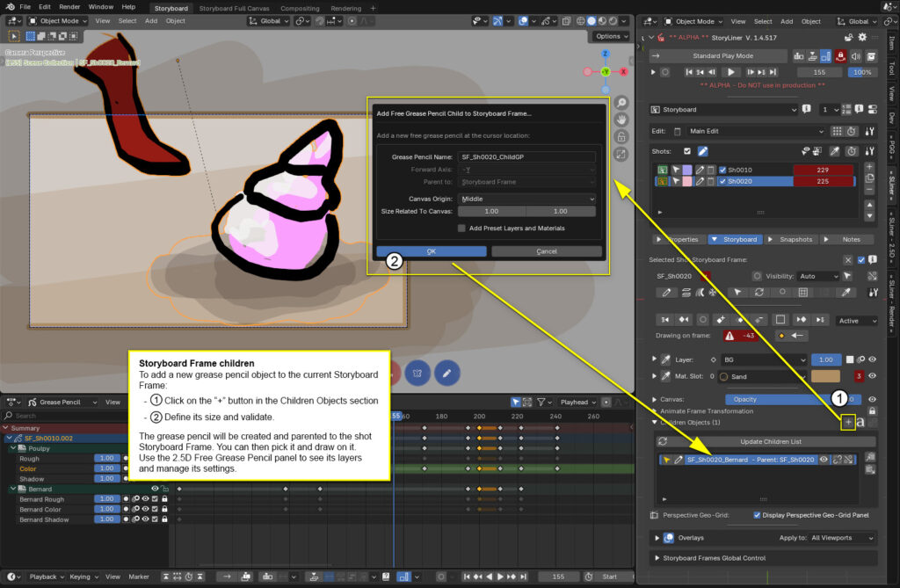This screenshot has height=588, width=900.
Task: Move shot up with the up arrow
Action: point(869,205)
